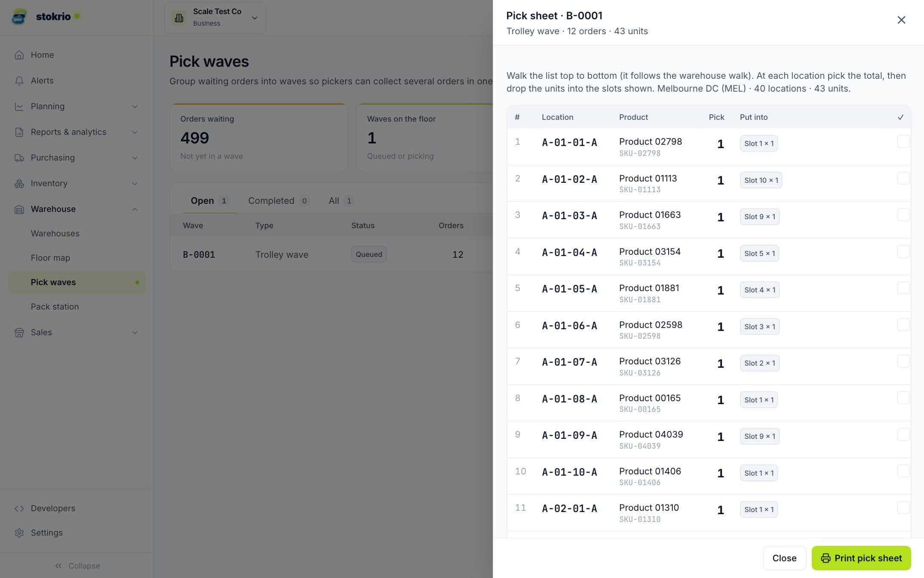Click the Close button in pick sheet
924x578 pixels.
pyautogui.click(x=785, y=558)
